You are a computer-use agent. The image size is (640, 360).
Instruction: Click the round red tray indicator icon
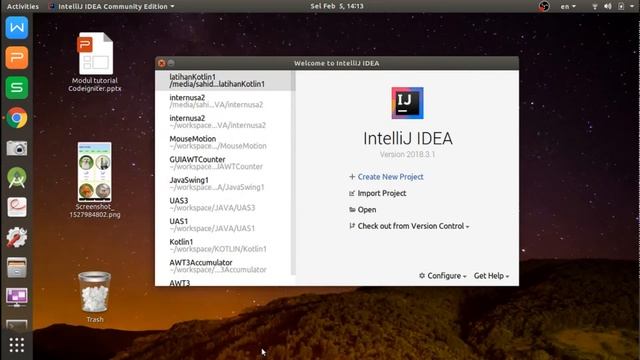(x=544, y=6)
